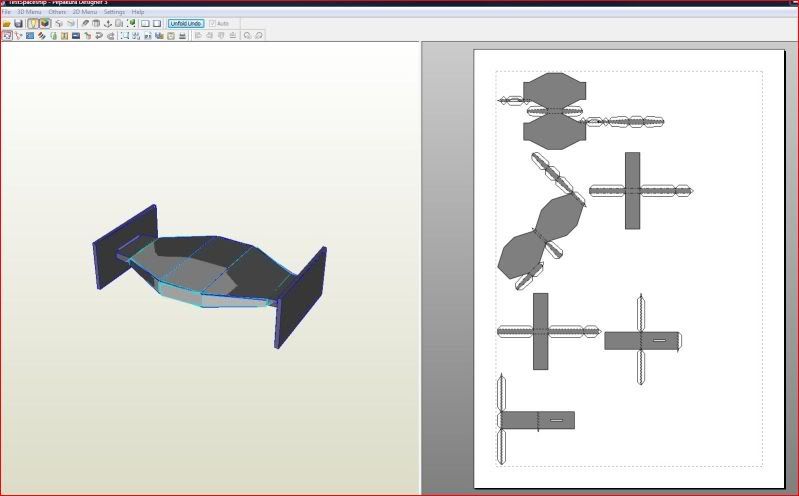
Task: Click the Save floppy disk icon
Action: click(18, 23)
